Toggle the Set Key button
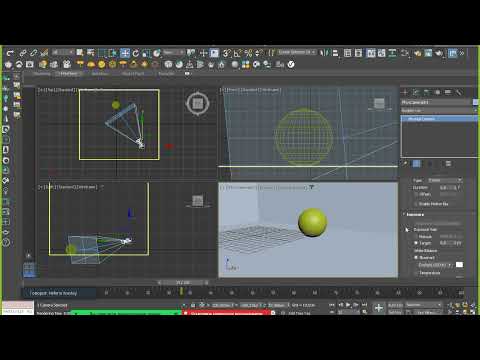Image resolution: width=480 pixels, height=360 pixels. (x=395, y=312)
